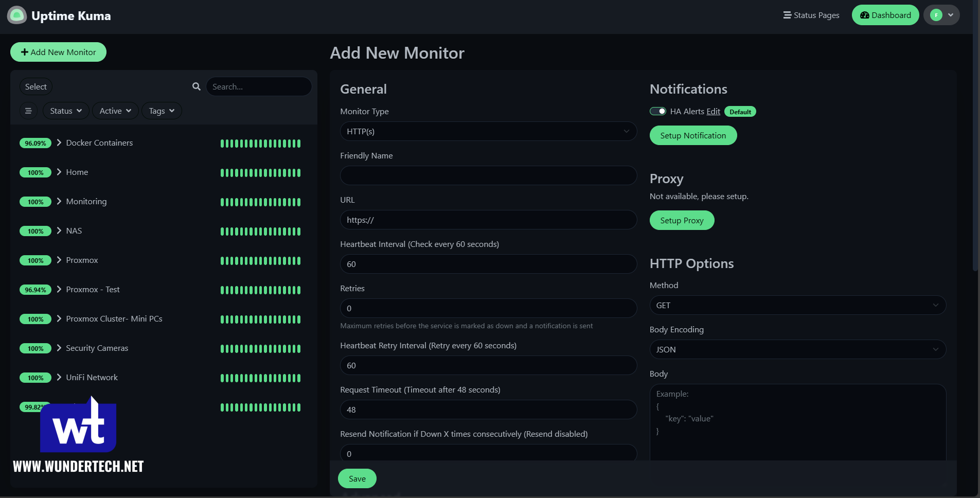
Task: Click the Request Timeout field
Action: [488, 410]
